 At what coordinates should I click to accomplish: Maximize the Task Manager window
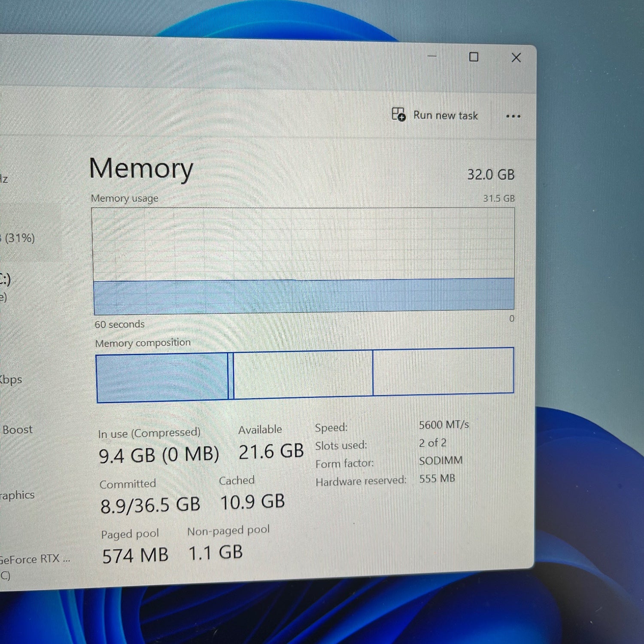click(x=474, y=57)
